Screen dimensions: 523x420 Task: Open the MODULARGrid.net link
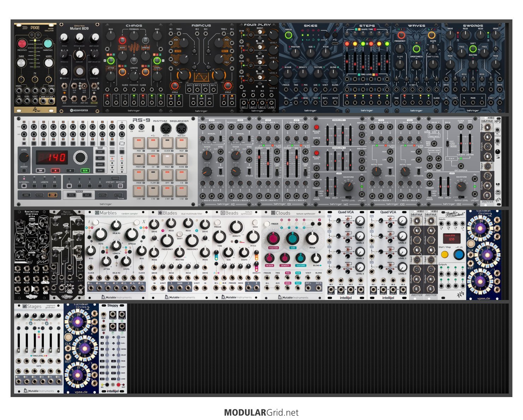pos(261,413)
